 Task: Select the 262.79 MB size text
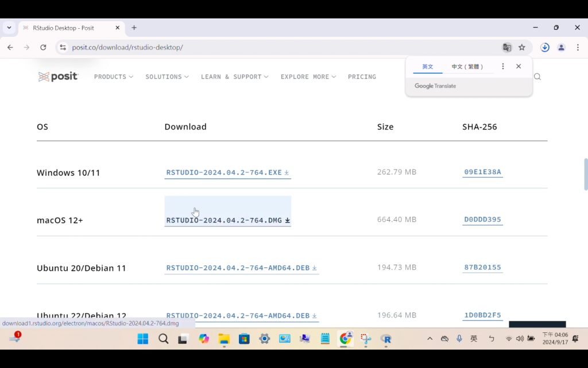(397, 172)
